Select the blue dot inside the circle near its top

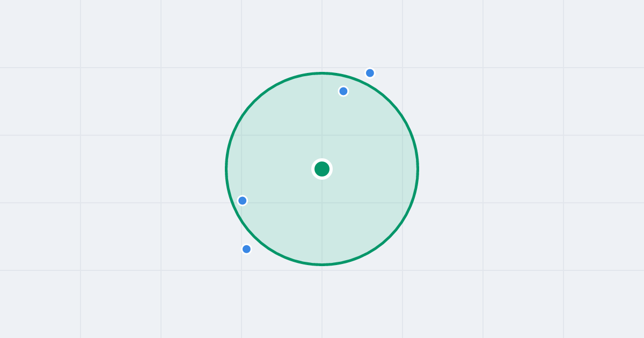coord(343,91)
